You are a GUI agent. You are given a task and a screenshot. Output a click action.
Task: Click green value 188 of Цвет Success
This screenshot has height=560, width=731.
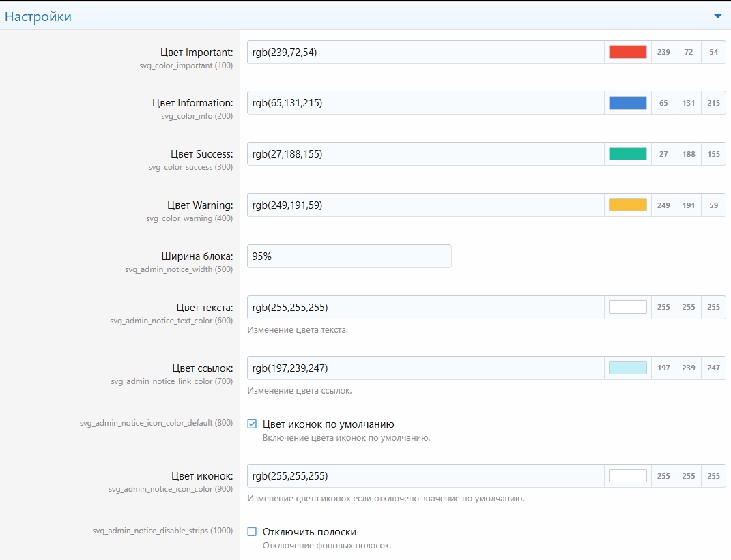[688, 154]
